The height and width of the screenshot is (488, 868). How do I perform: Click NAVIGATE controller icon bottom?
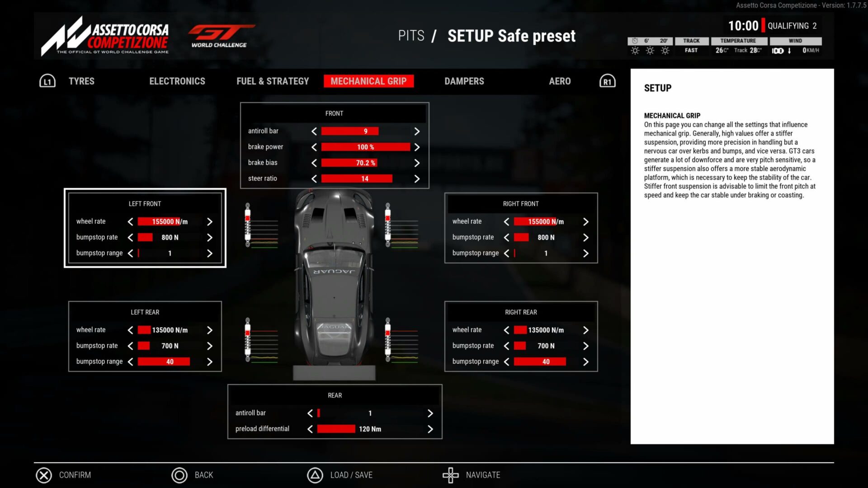pyautogui.click(x=451, y=475)
